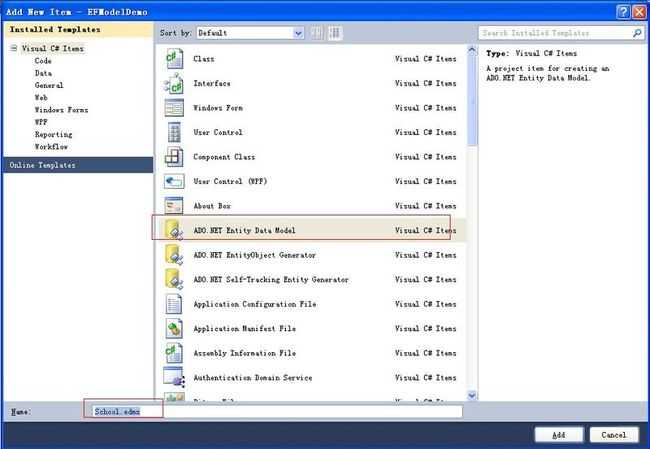Choose the Component Class icon
This screenshot has width=650, height=449.
[174, 157]
